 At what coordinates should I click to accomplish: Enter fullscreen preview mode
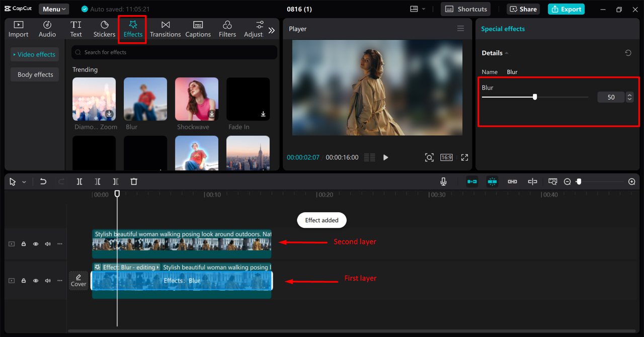[x=464, y=157]
